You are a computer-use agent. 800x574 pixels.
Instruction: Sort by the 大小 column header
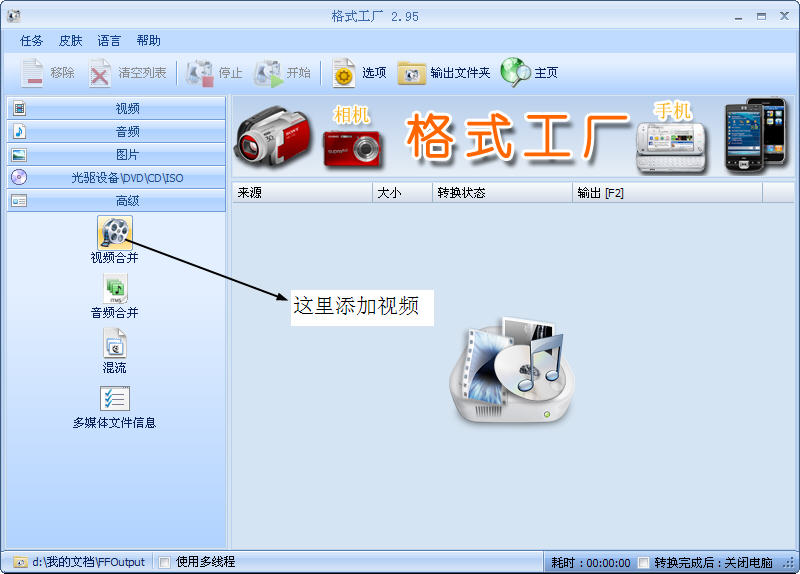pos(402,193)
